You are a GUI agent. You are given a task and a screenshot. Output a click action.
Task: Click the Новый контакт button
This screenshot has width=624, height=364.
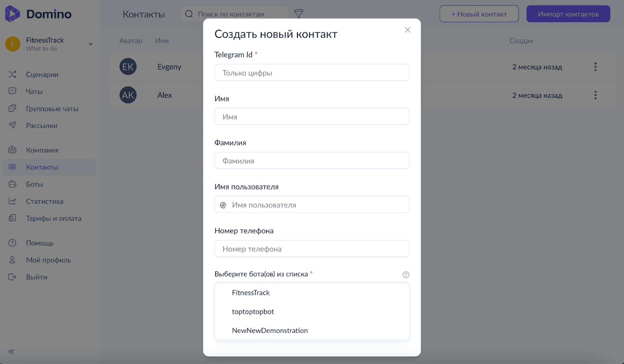point(479,14)
